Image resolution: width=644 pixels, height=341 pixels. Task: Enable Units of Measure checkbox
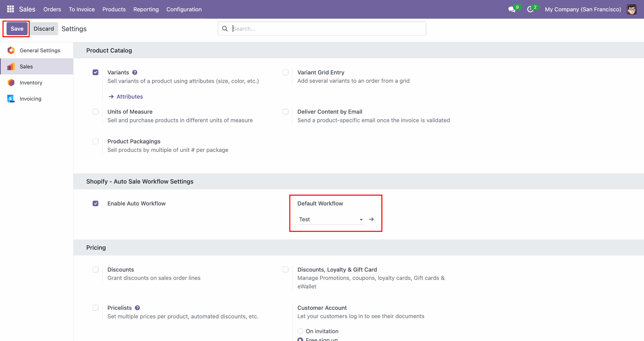[96, 112]
